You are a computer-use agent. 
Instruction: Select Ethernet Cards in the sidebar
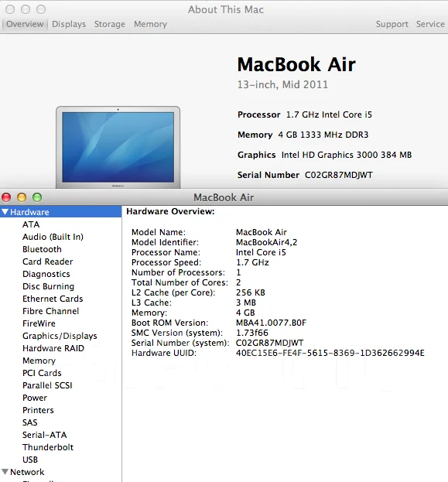coord(53,299)
